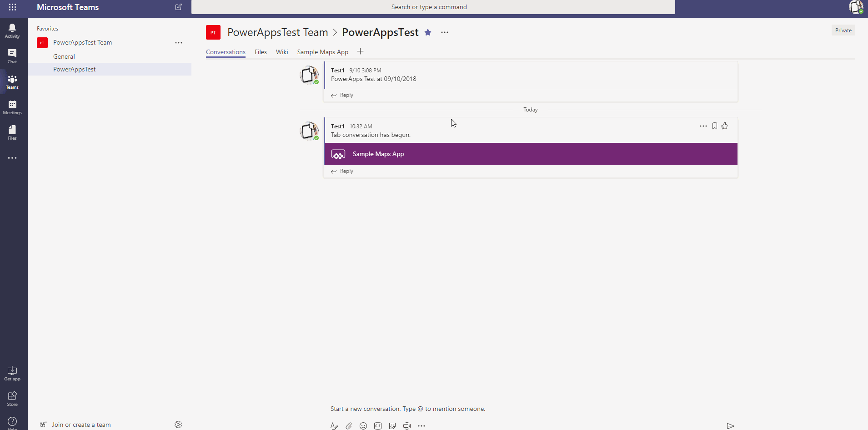Click the Private label
Viewport: 868px width, 430px height.
(x=843, y=30)
